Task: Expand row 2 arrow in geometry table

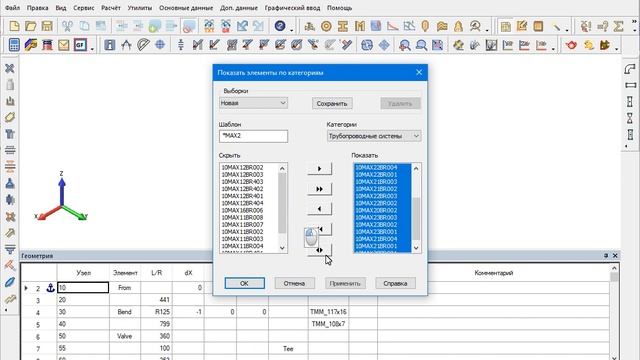Action: [26, 288]
